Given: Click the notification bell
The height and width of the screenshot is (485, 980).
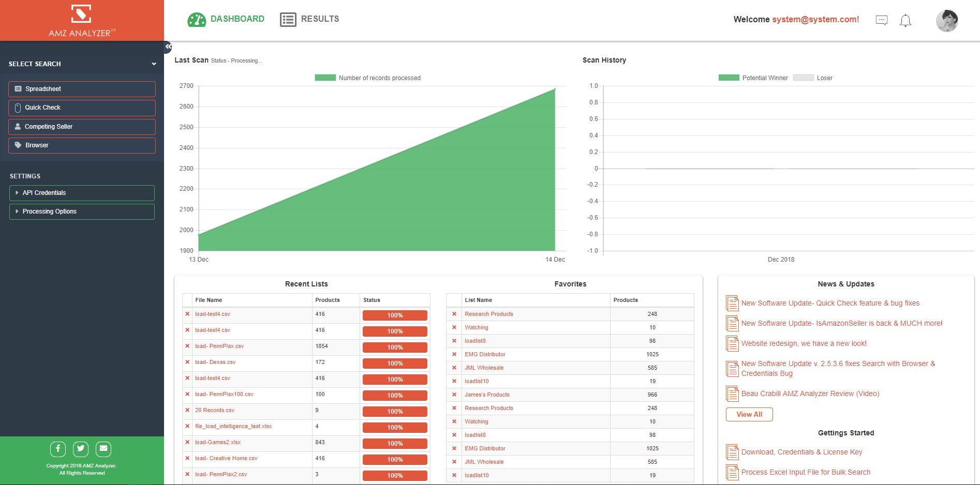Looking at the screenshot, I should tap(905, 21).
